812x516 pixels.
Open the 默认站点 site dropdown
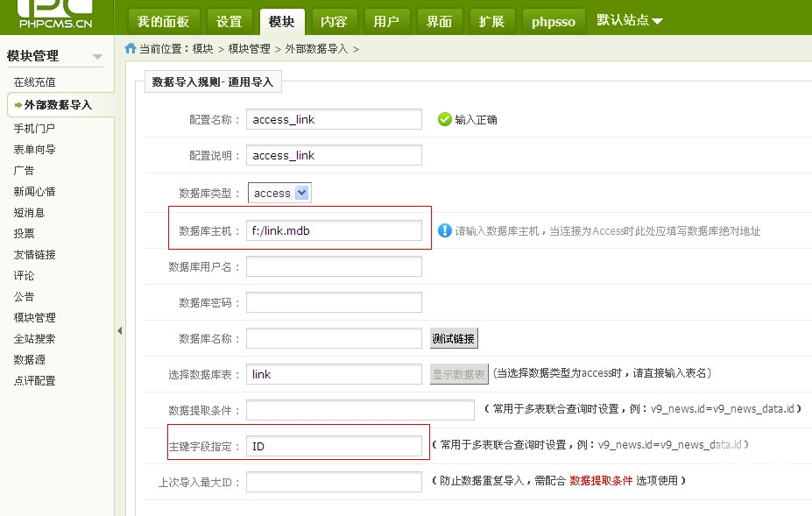point(630,20)
